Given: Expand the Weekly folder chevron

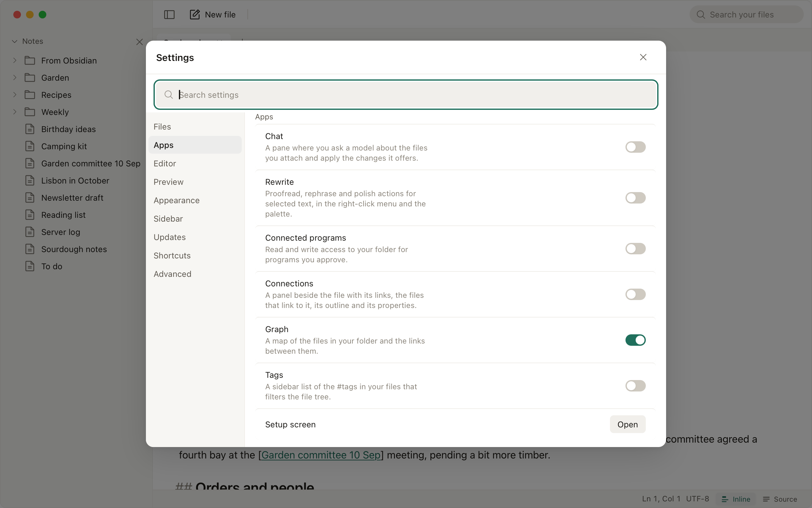Looking at the screenshot, I should click(15, 112).
